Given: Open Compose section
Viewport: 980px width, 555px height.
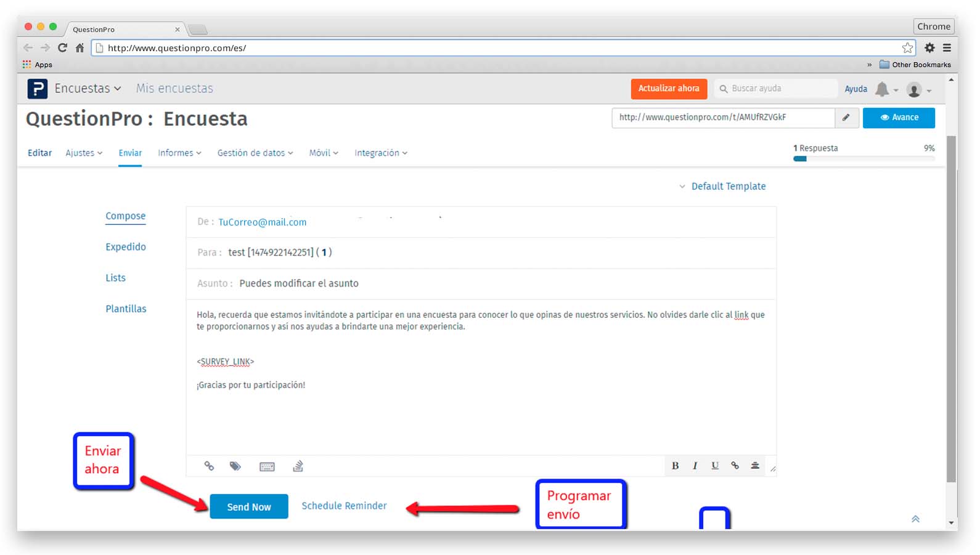Looking at the screenshot, I should (126, 216).
